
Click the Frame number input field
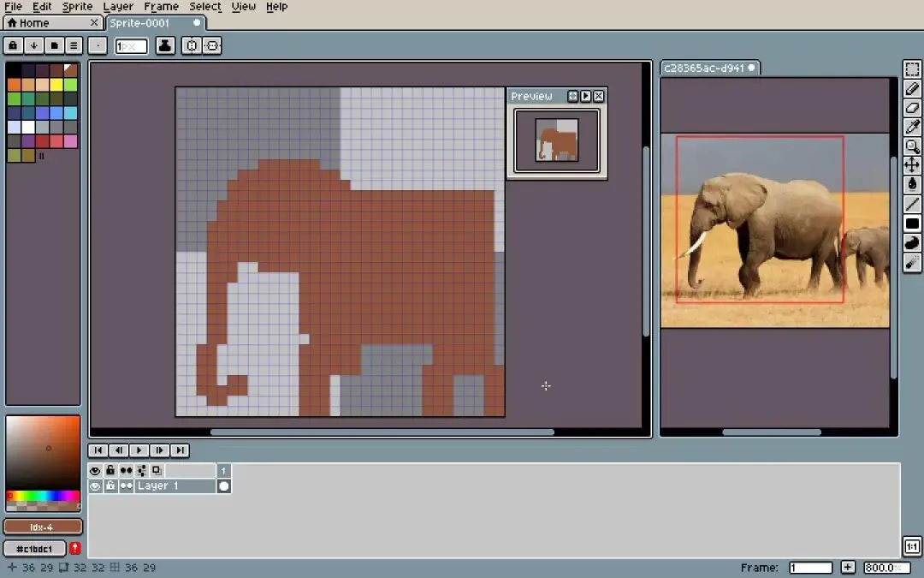click(x=810, y=568)
